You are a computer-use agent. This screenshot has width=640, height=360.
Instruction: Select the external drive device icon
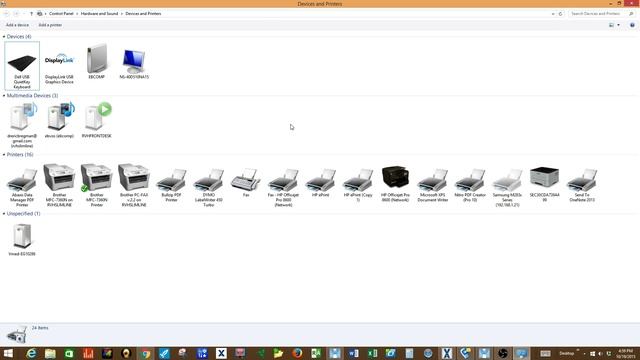(97, 61)
